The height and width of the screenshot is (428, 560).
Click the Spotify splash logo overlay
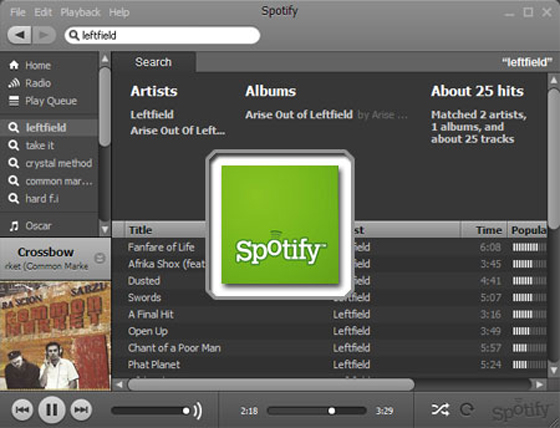(x=280, y=225)
